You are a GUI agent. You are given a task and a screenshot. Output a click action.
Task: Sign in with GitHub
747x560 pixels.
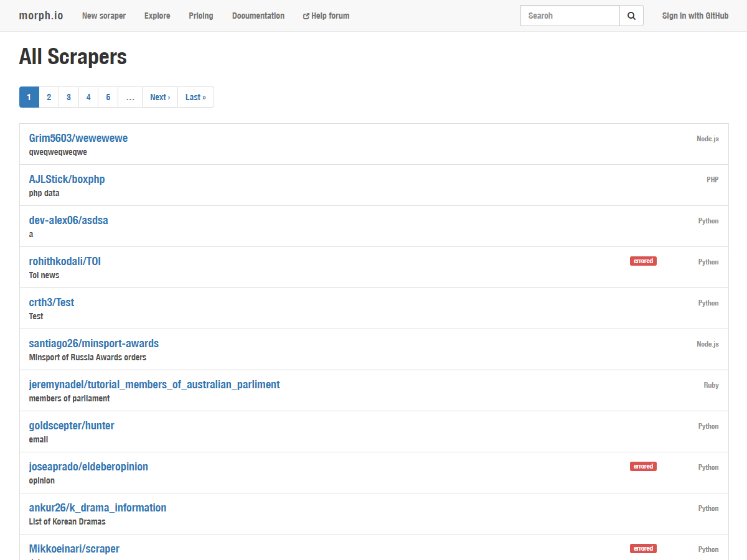pyautogui.click(x=695, y=16)
